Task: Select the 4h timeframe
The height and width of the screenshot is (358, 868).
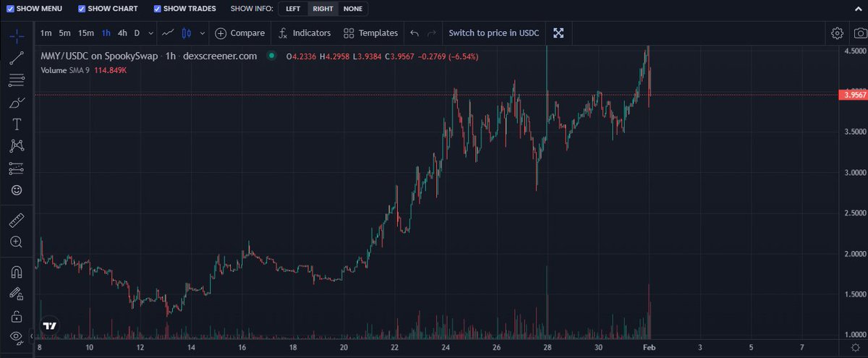Action: point(122,33)
